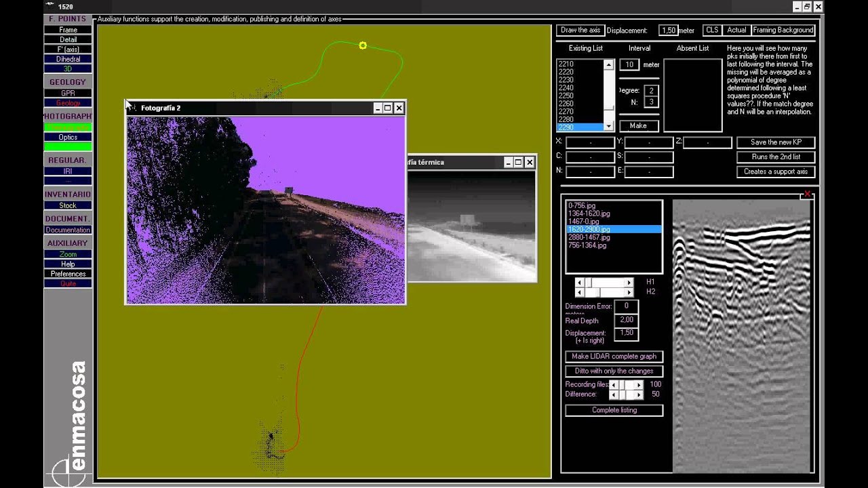Screen dimensions: 868x488
Task: Click Save the new KP button
Action: [776, 142]
